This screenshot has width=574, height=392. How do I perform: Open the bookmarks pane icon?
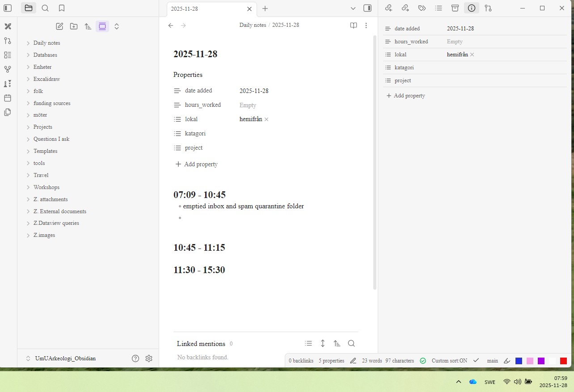(x=62, y=8)
